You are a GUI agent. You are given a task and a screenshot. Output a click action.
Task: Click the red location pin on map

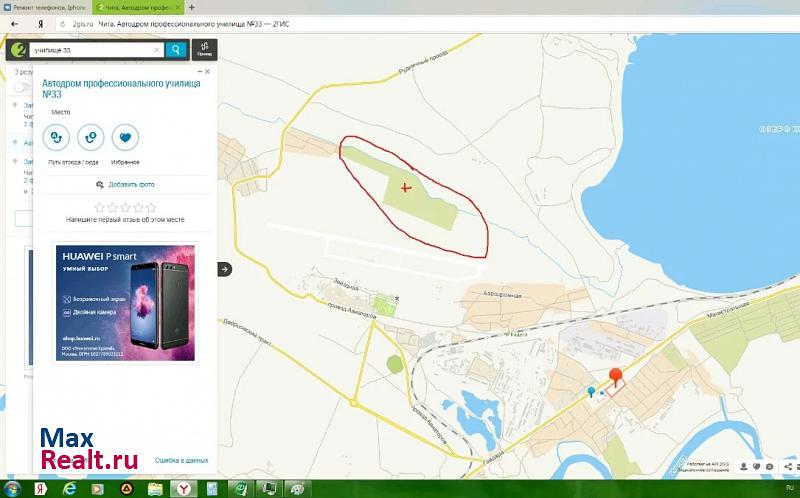click(x=615, y=378)
